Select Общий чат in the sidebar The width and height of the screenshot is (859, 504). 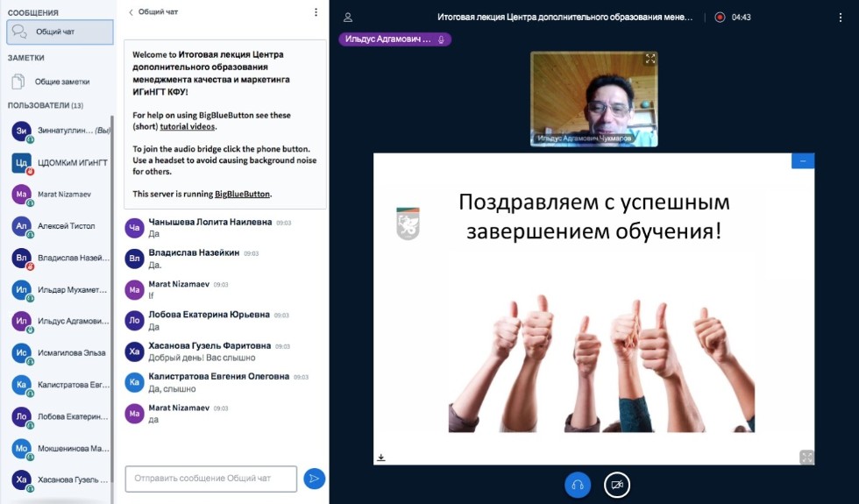[60, 32]
